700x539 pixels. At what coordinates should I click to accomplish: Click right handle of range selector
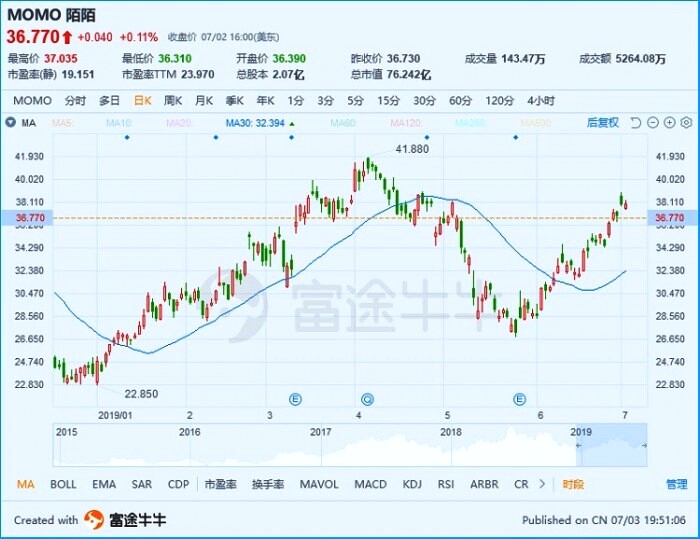pyautogui.click(x=644, y=446)
